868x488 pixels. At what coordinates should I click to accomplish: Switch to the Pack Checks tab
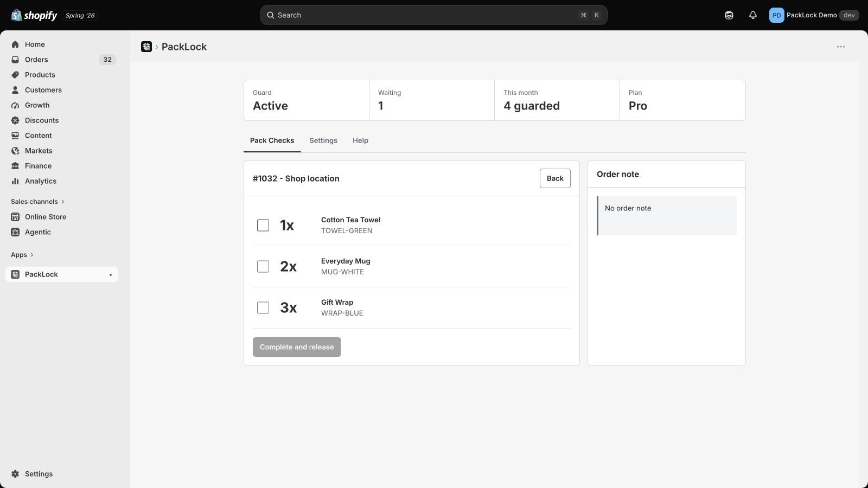[x=272, y=140]
